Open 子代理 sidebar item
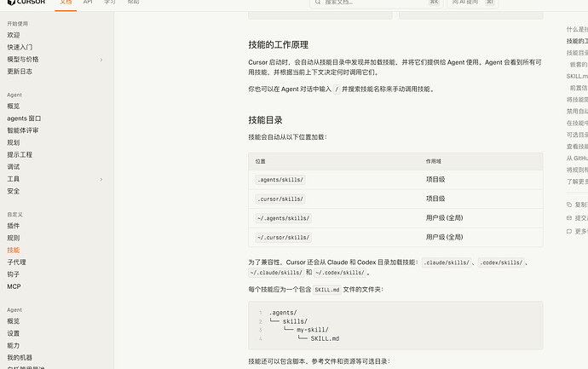Image resolution: width=588 pixels, height=369 pixels. click(16, 262)
